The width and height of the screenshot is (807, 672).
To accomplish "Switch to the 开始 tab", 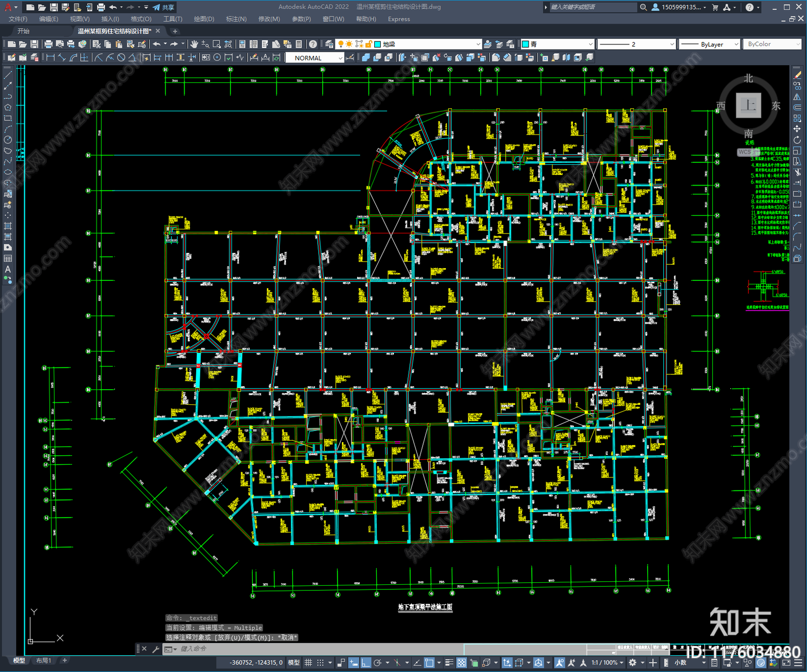I will click(x=24, y=31).
